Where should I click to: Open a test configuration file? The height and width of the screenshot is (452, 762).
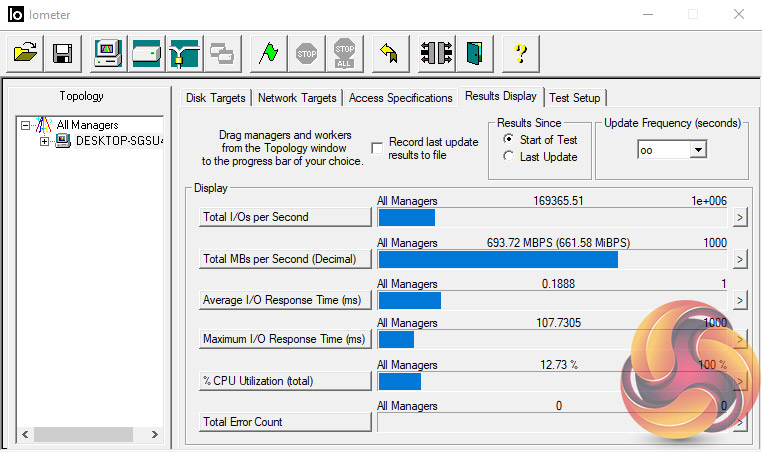(x=25, y=53)
